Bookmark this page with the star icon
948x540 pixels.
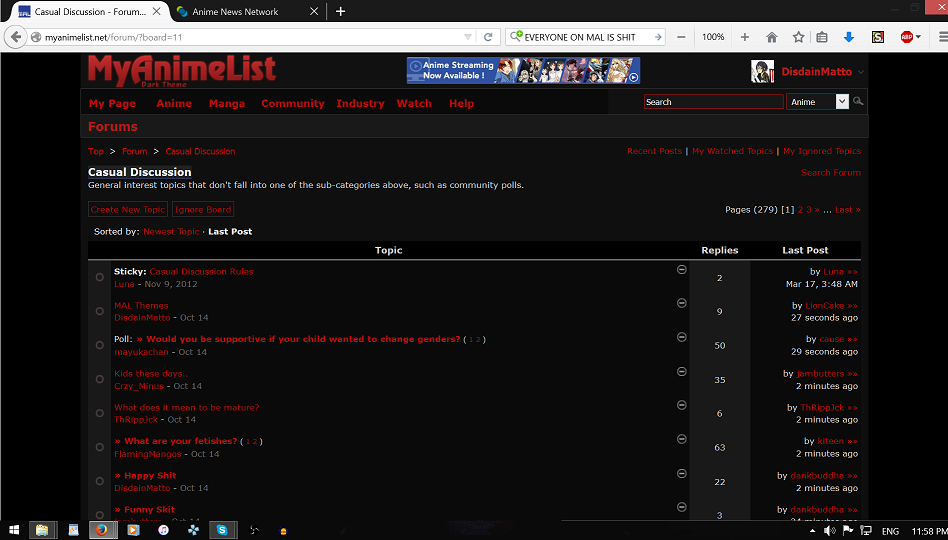pyautogui.click(x=799, y=37)
